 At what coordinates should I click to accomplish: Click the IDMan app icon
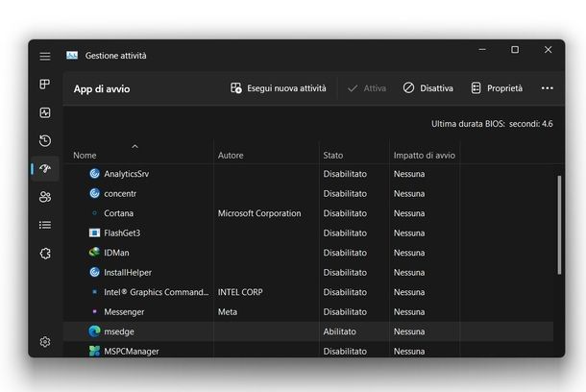click(x=94, y=253)
